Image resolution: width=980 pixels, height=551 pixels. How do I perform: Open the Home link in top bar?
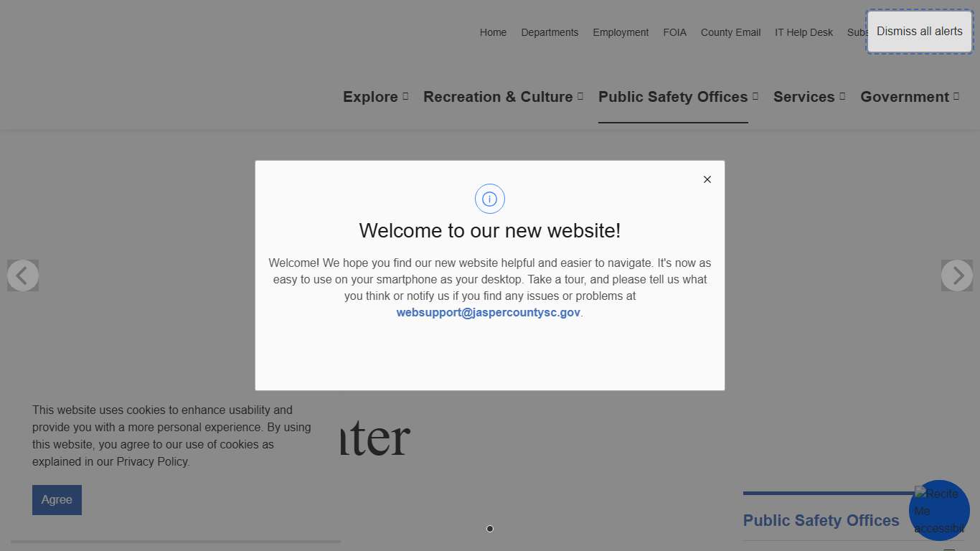pyautogui.click(x=493, y=32)
